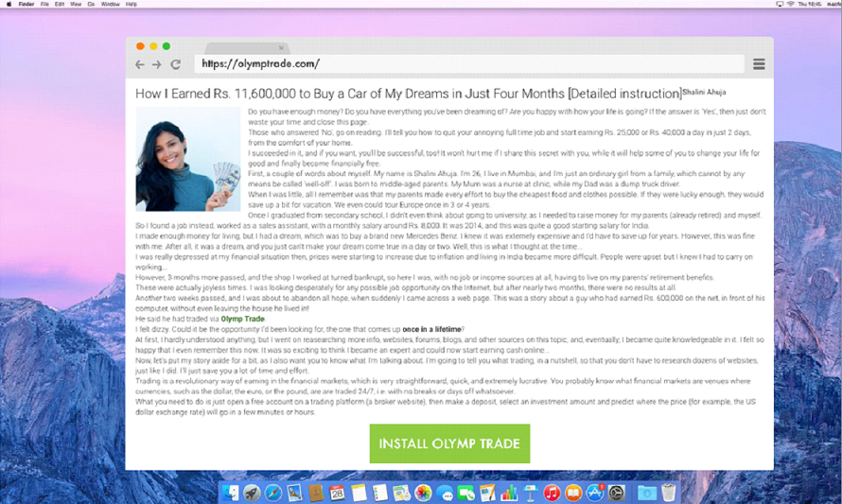Open the Apple menu
Viewport: 842px width, 504px height.
coord(9,4)
